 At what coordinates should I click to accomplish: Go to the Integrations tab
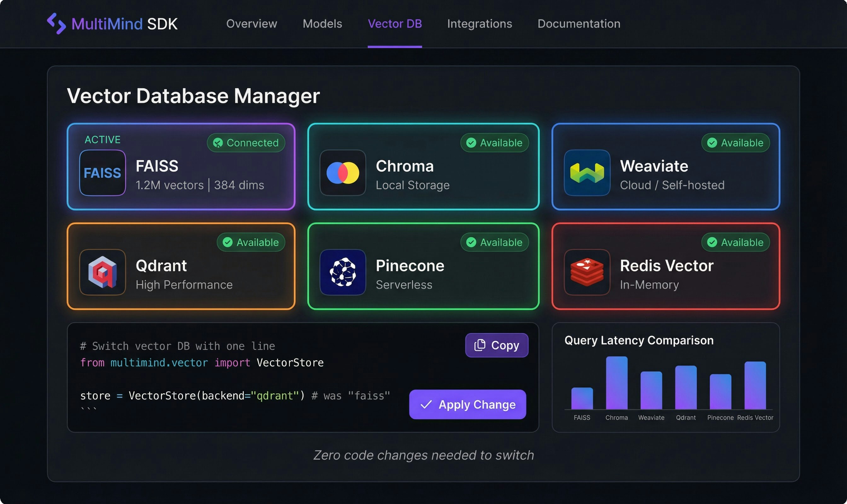(479, 24)
